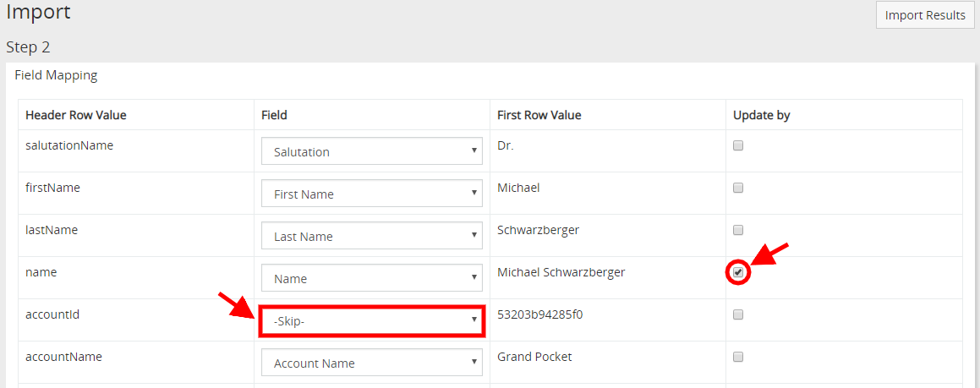
Task: Click the arrow on Account Name select
Action: click(x=474, y=362)
